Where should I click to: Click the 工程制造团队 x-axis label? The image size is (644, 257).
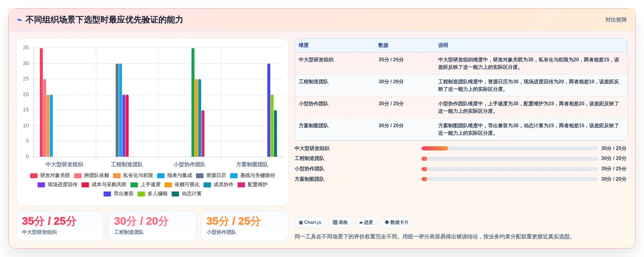[127, 165]
